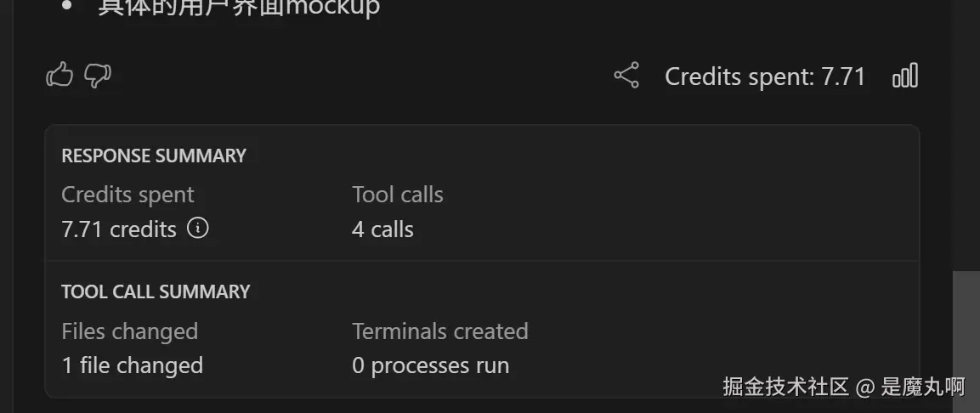Click the "7.71 credits" value
The image size is (980, 413).
(x=119, y=229)
